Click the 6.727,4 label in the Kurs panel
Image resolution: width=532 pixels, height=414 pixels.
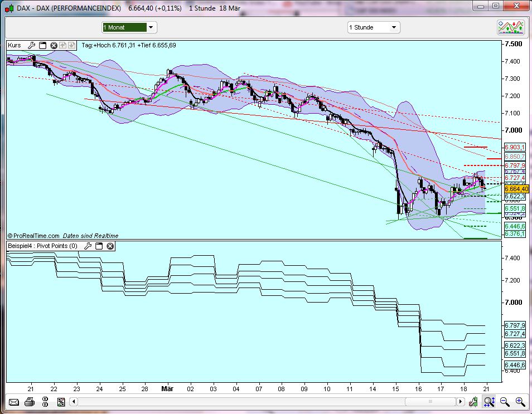pos(515,178)
